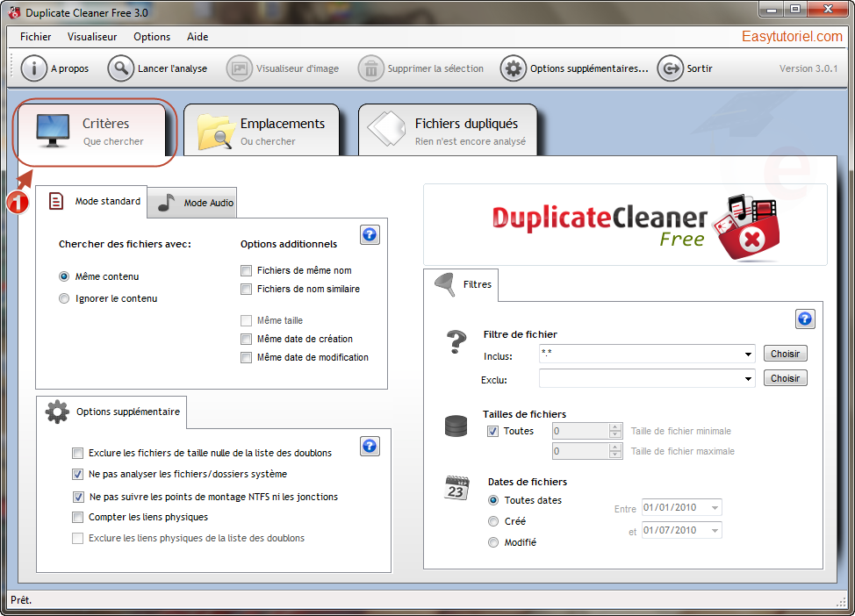Open the Fichier menu
The height and width of the screenshot is (616, 855).
(x=35, y=37)
